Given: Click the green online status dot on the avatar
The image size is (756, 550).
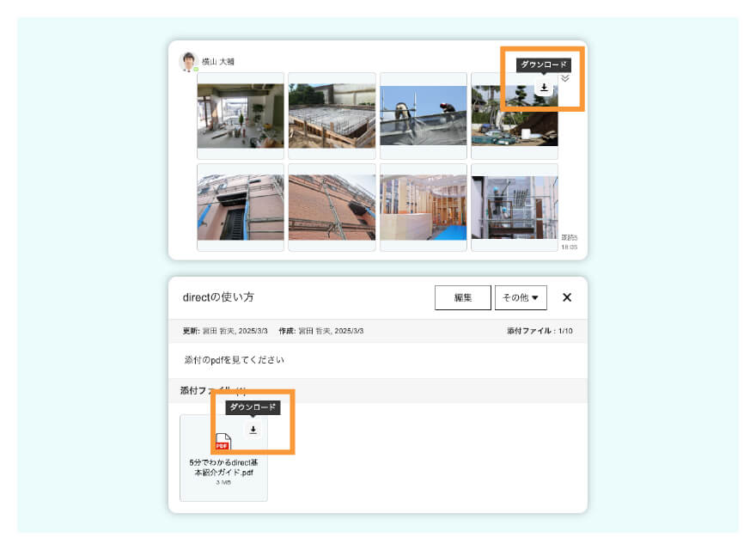Looking at the screenshot, I should point(196,67).
